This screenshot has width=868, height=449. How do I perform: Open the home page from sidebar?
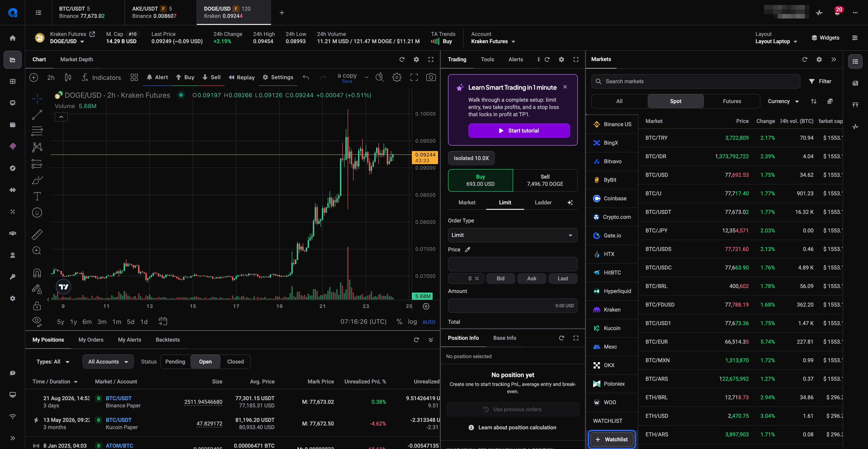12,38
